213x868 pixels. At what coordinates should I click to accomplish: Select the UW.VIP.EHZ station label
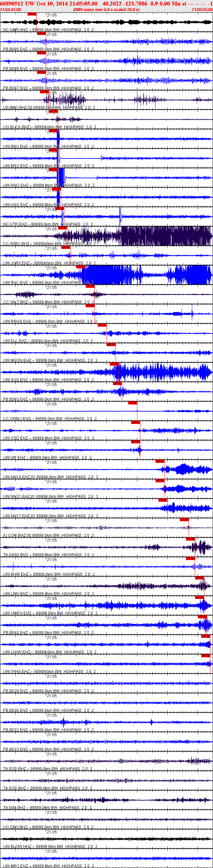click(x=48, y=458)
